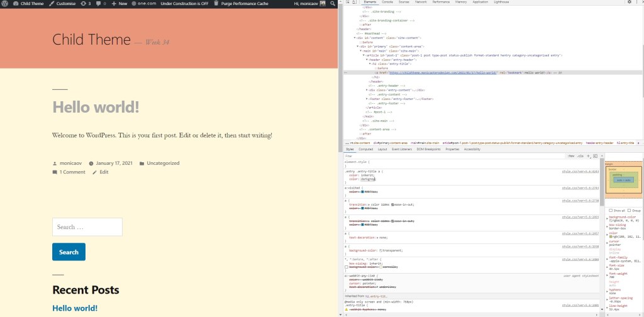Open DevTools settings gear
Image resolution: width=644 pixels, height=317 pixels.
pos(627,3)
